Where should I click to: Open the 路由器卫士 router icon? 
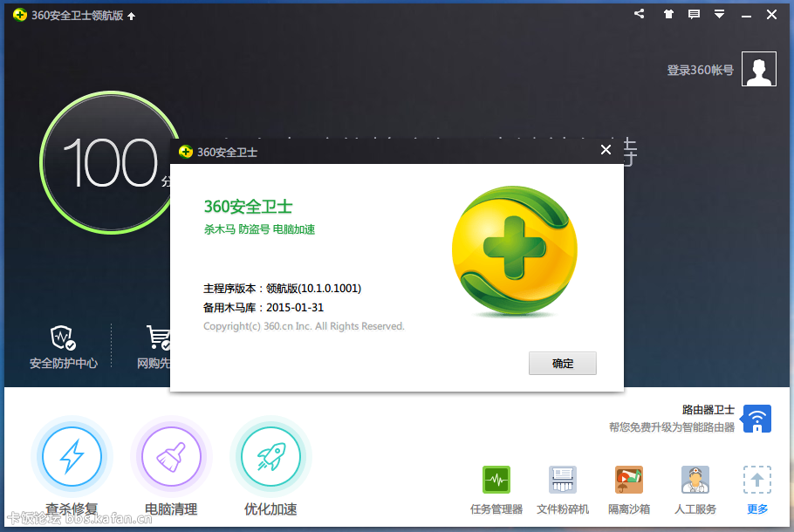point(756,419)
